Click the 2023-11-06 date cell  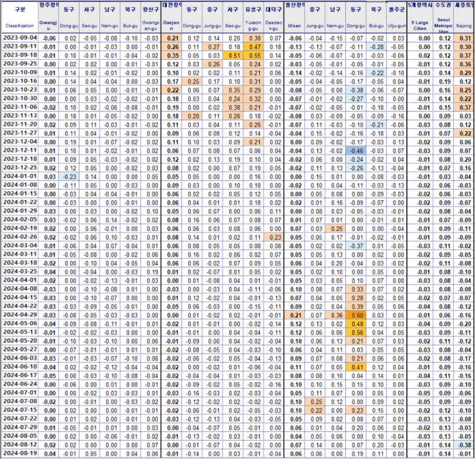pos(20,107)
